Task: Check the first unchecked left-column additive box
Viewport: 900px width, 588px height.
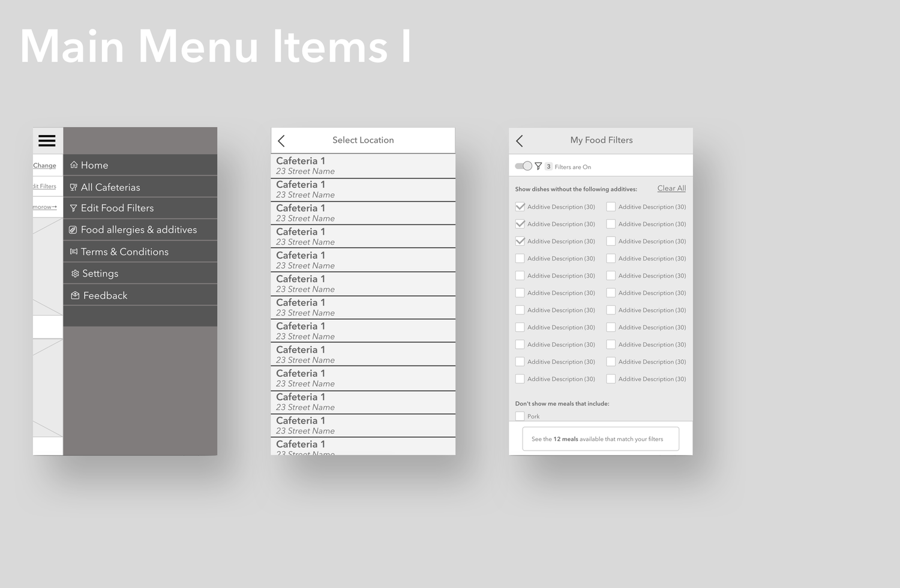Action: pos(520,259)
